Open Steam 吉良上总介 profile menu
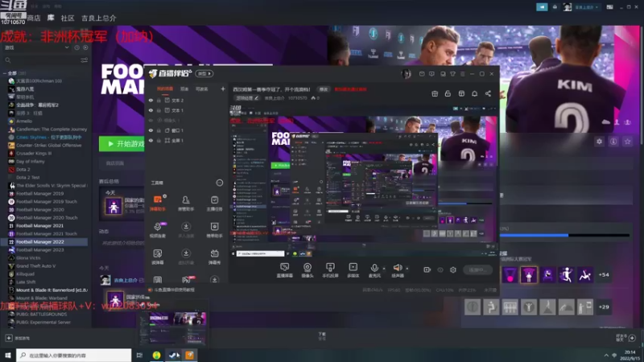The width and height of the screenshot is (644, 362). 98,18
